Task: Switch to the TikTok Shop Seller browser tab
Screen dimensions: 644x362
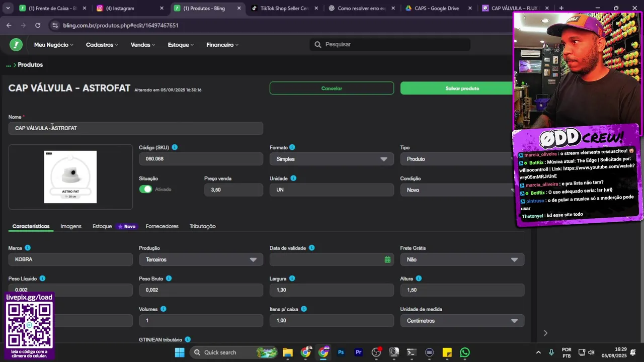Action: click(x=284, y=8)
